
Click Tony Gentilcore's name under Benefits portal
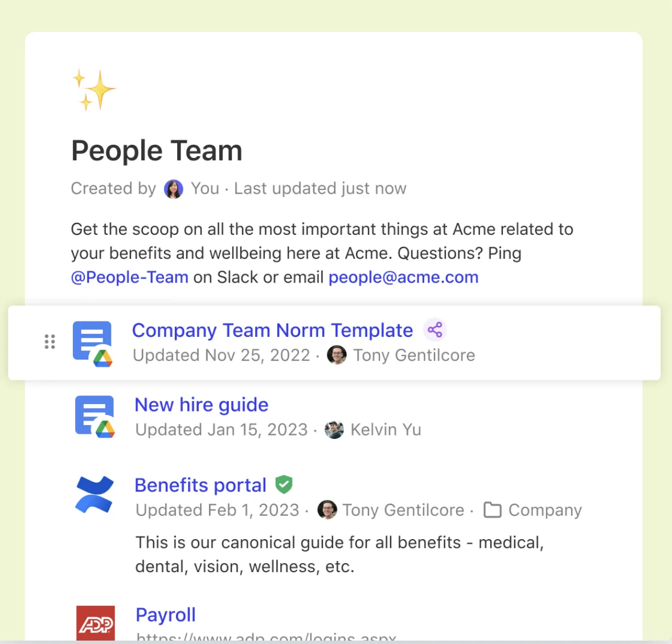403,510
